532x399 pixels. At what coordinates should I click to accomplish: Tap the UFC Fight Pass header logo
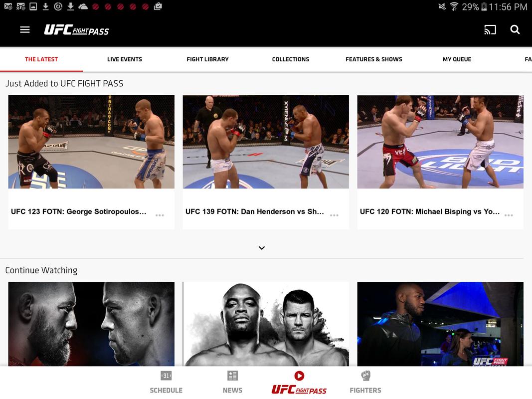76,30
